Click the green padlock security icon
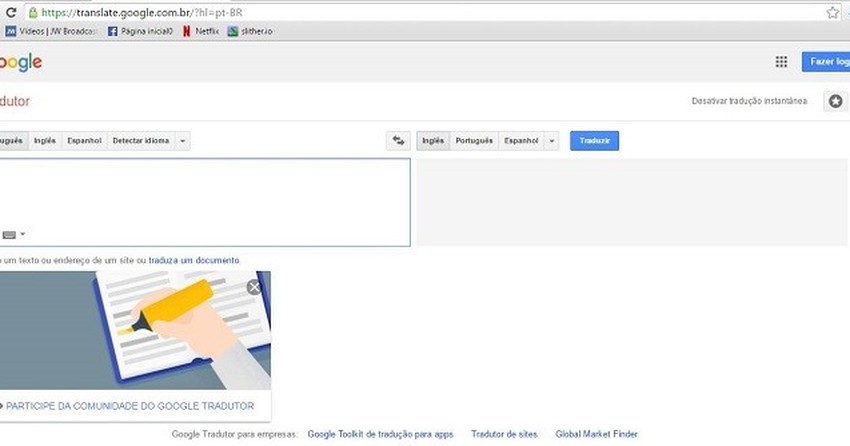This screenshot has height=446, width=850. click(x=33, y=12)
